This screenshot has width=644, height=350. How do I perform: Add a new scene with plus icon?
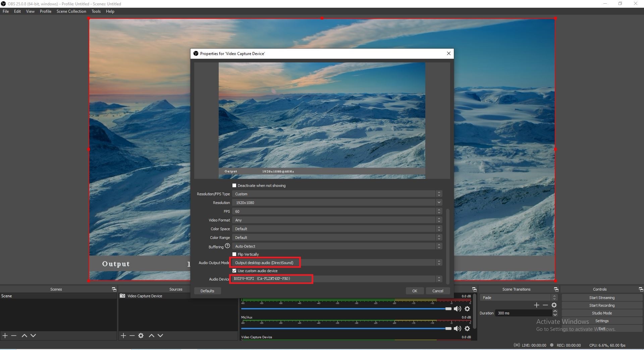pos(5,336)
